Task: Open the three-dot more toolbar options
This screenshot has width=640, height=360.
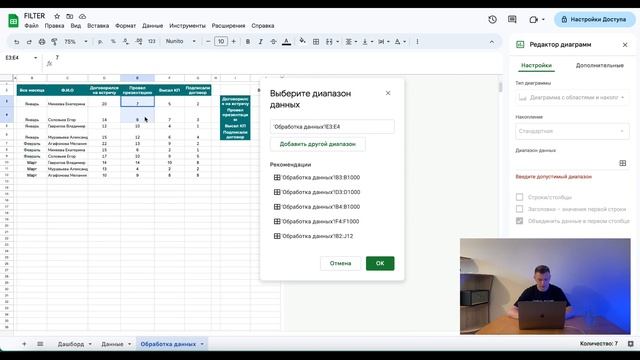Action: click(417, 42)
